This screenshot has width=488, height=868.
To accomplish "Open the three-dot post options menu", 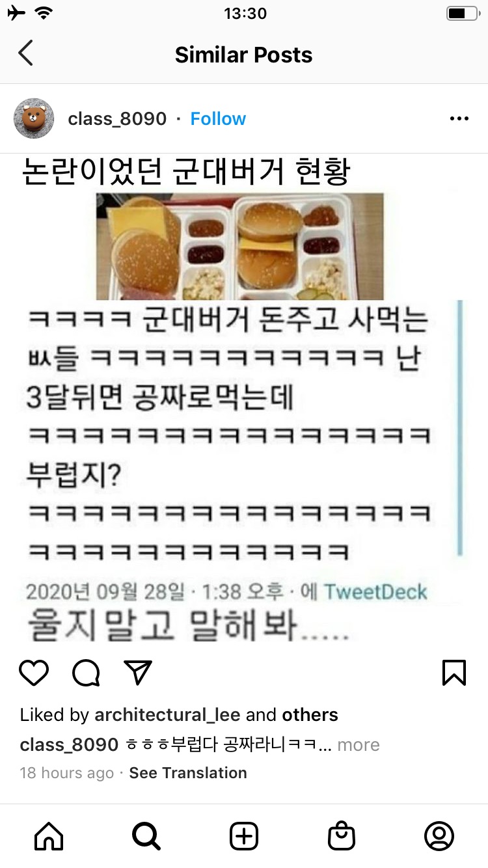I will (459, 118).
